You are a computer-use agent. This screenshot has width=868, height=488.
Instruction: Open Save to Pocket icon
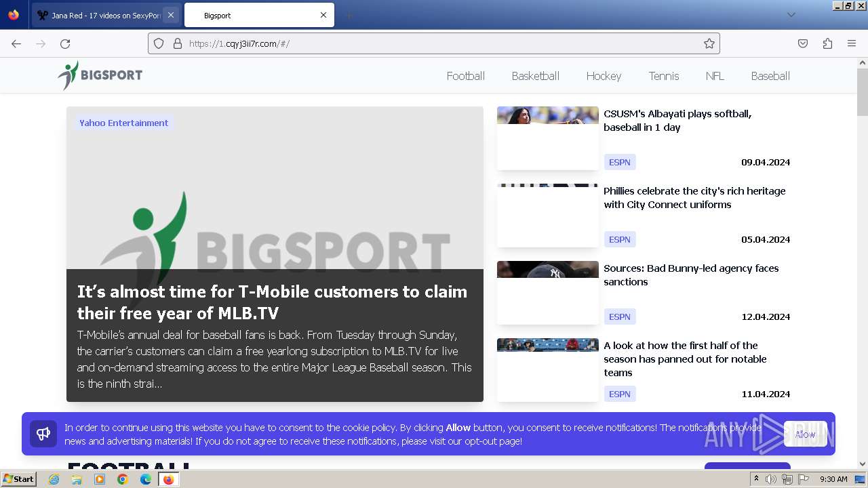[x=803, y=43]
